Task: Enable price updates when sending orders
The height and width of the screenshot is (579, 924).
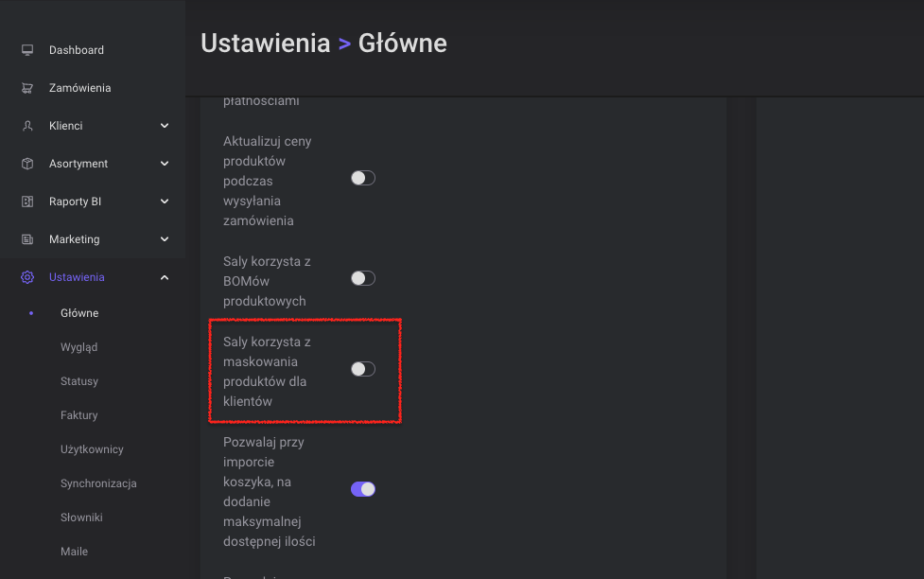Action: click(362, 177)
